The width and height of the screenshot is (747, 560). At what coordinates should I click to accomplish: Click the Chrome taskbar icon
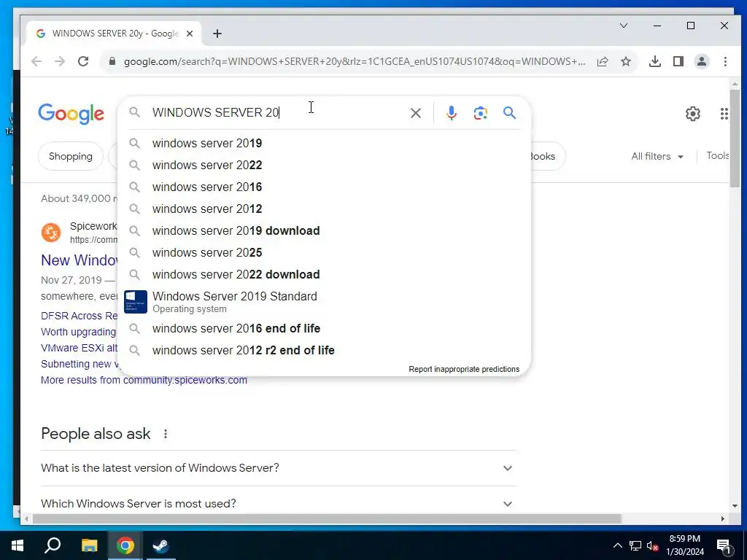click(125, 545)
